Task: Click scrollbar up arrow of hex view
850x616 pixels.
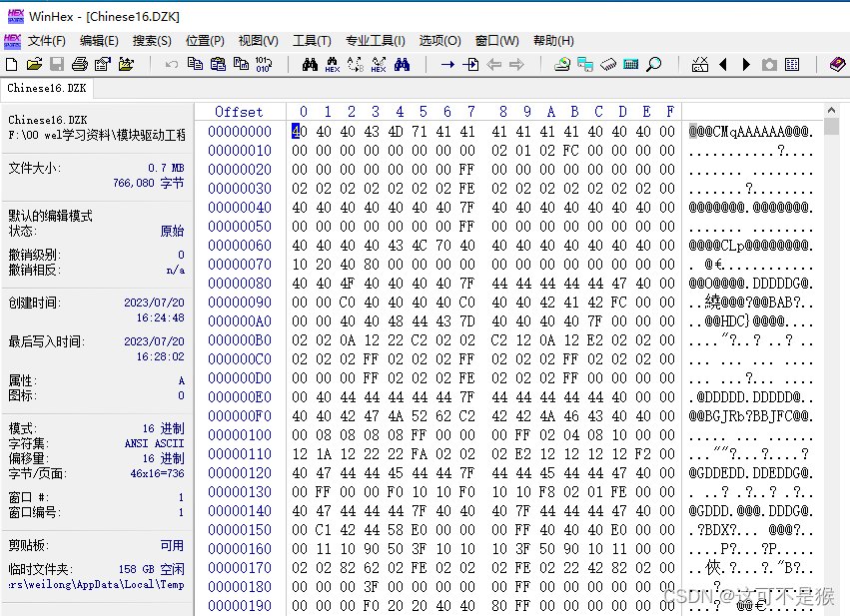Action: (831, 110)
